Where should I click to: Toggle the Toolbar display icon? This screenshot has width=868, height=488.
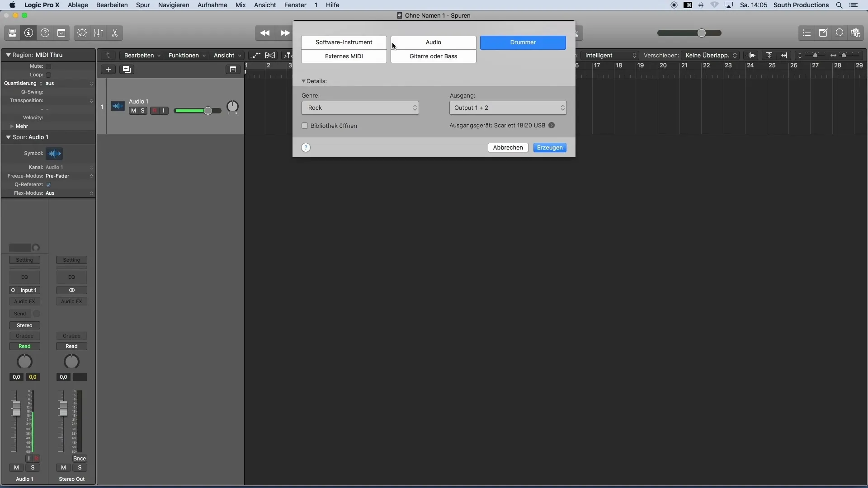tap(61, 33)
